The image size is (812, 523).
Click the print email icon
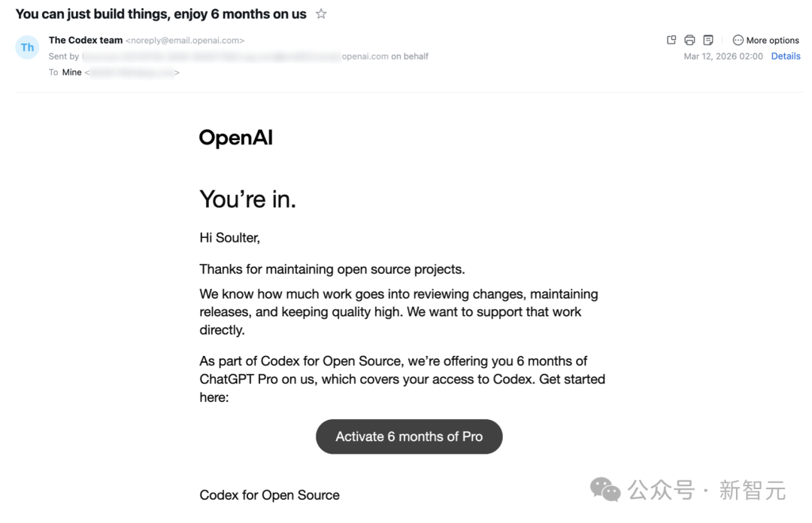(x=689, y=40)
